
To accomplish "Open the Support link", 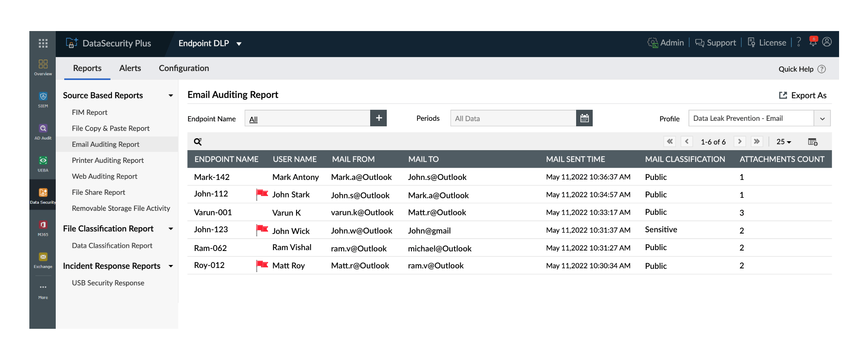I will (716, 43).
